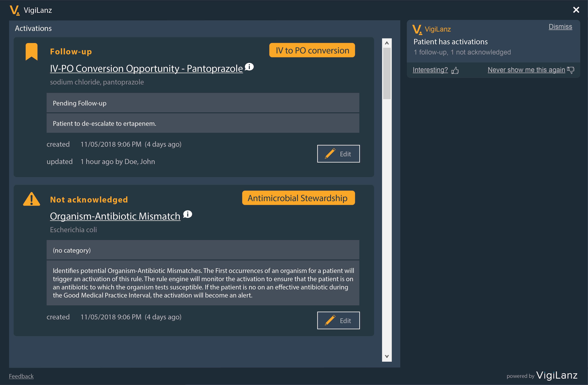This screenshot has height=385, width=588.
Task: Click the Activations list scrollbar thumb
Action: click(x=387, y=73)
